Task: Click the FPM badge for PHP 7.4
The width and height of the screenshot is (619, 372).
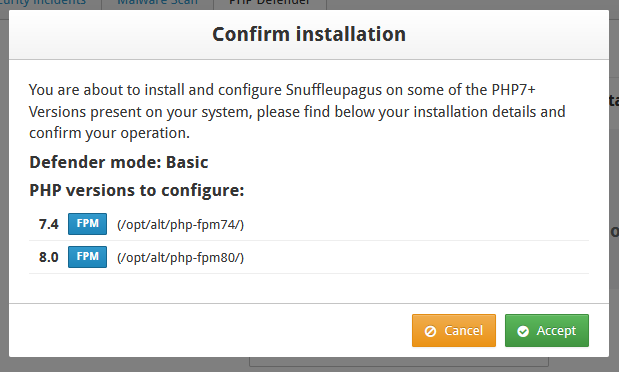Action: click(x=87, y=224)
